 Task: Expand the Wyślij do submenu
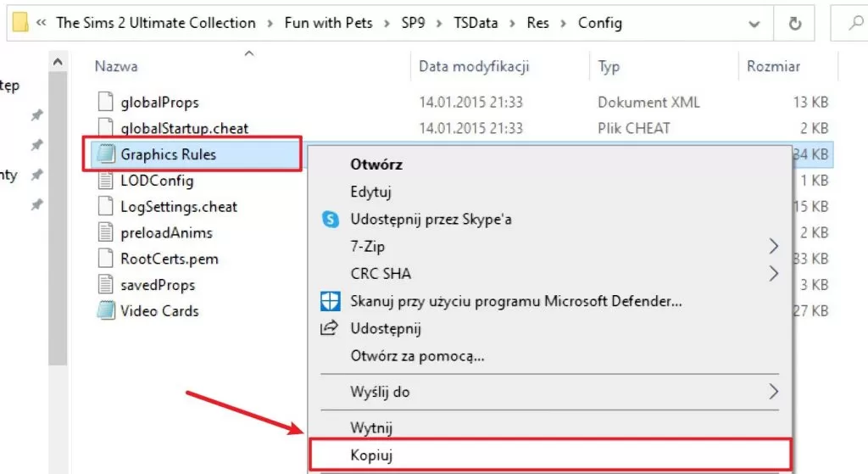(773, 392)
